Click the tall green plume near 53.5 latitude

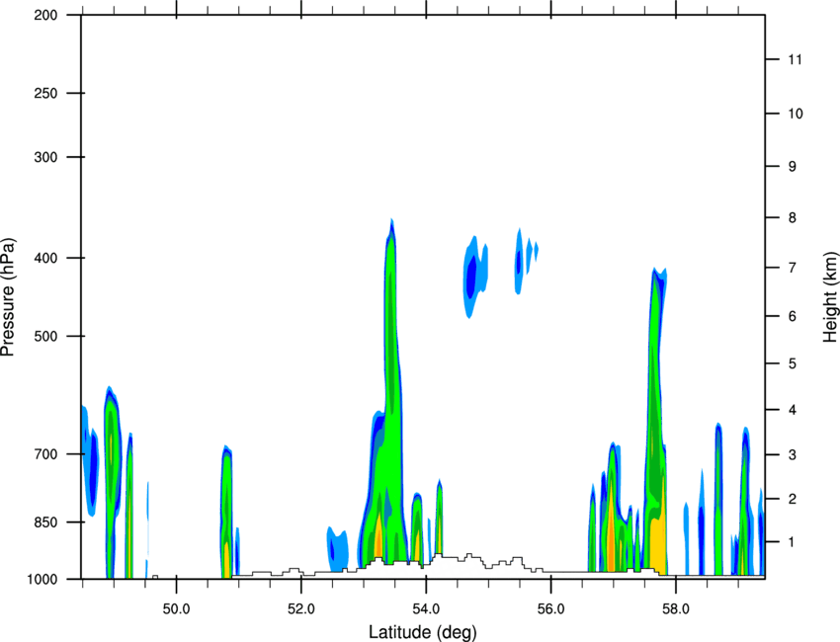tap(392, 374)
